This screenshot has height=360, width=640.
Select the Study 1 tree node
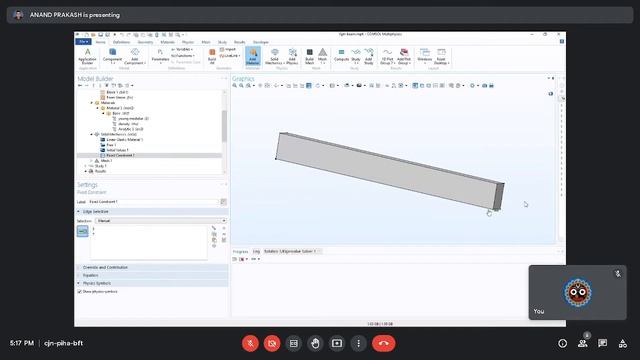pos(100,166)
